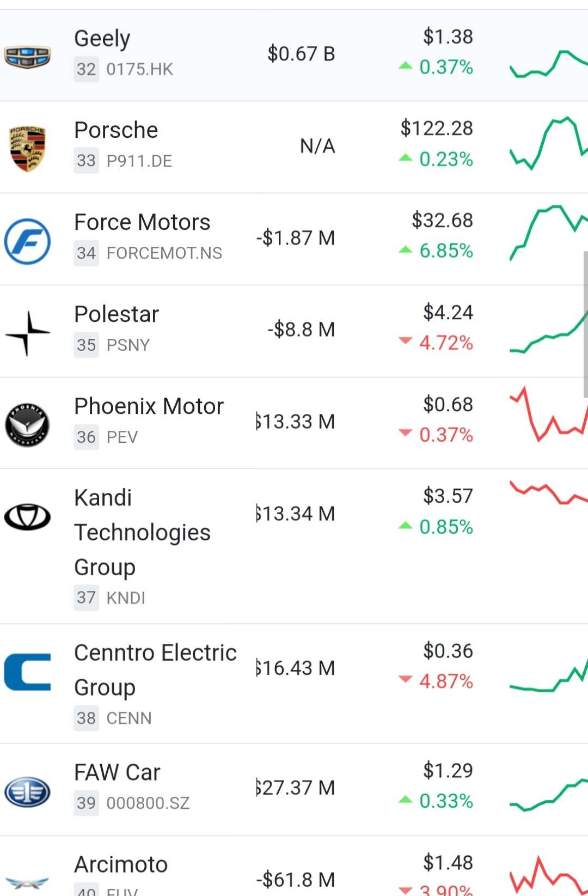Click the Geely $0.67 B earnings value
588x896 pixels.
click(x=301, y=54)
